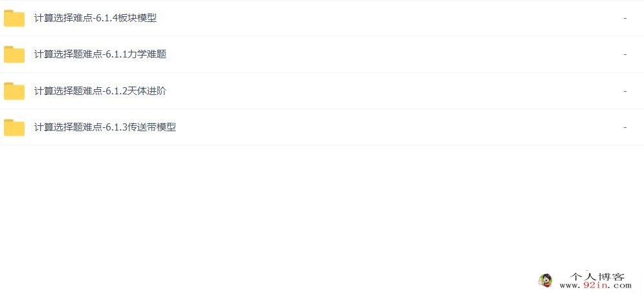Click the folder icon beside 6.1.1力学难题
The image size is (644, 294).
(14, 54)
